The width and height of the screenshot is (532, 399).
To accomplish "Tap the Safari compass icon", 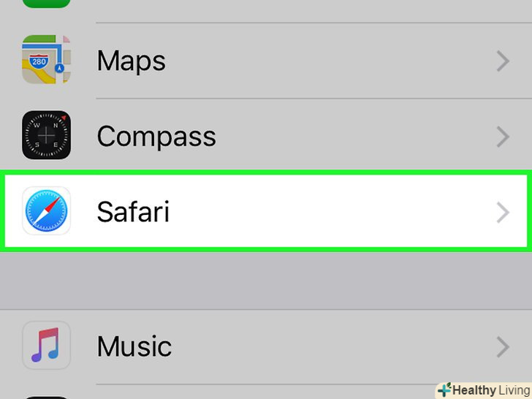I will tap(46, 212).
